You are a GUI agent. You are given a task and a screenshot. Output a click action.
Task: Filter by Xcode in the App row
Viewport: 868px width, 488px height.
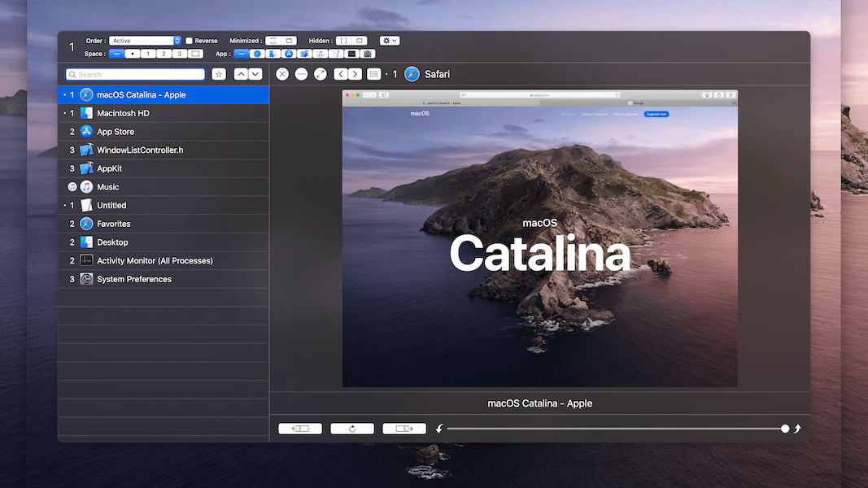304,54
